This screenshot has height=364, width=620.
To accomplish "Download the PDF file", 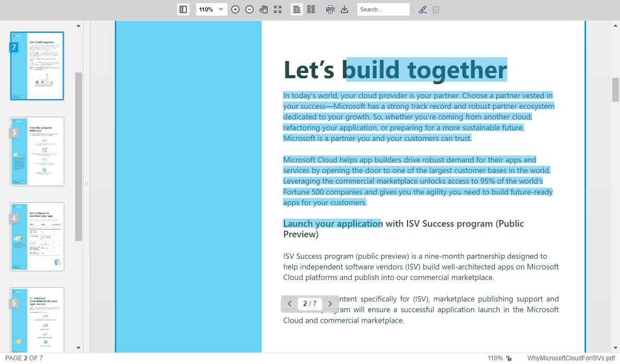I will point(344,9).
